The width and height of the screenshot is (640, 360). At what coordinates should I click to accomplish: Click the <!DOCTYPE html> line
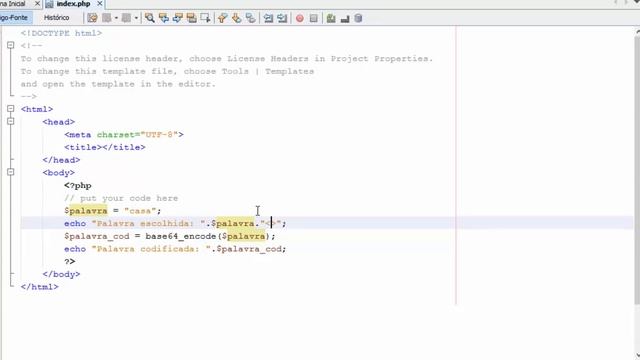61,33
